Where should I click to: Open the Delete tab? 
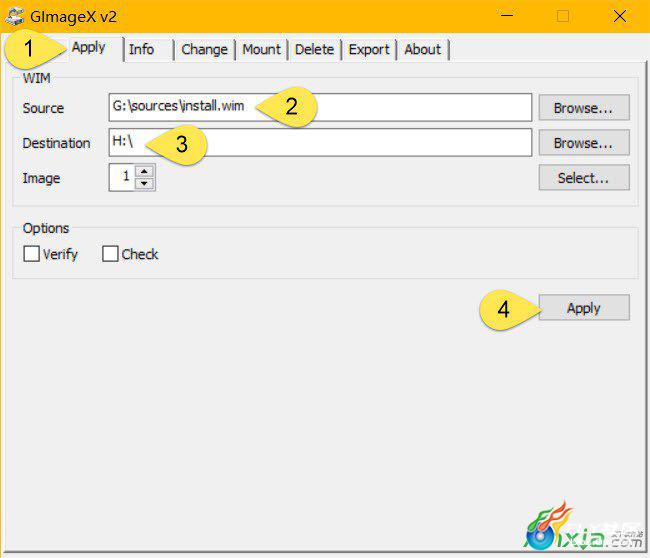tap(314, 50)
